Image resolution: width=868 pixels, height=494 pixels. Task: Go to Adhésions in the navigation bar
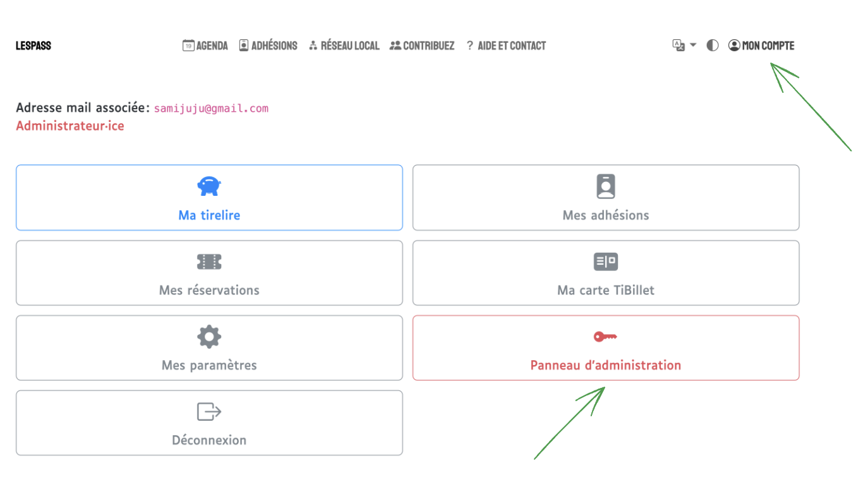click(x=268, y=45)
